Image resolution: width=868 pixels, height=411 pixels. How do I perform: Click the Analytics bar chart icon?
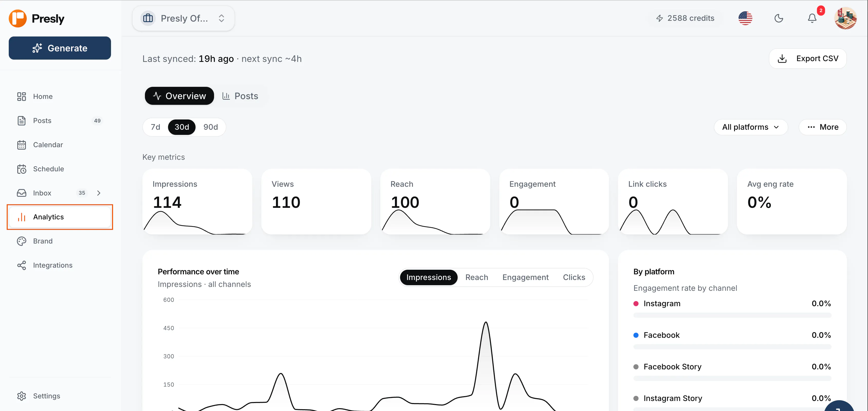click(x=22, y=217)
